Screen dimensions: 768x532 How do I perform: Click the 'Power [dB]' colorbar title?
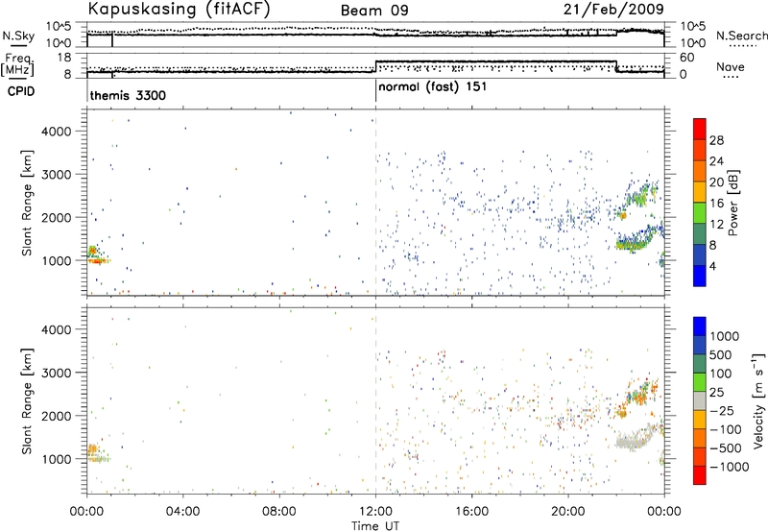tap(733, 203)
